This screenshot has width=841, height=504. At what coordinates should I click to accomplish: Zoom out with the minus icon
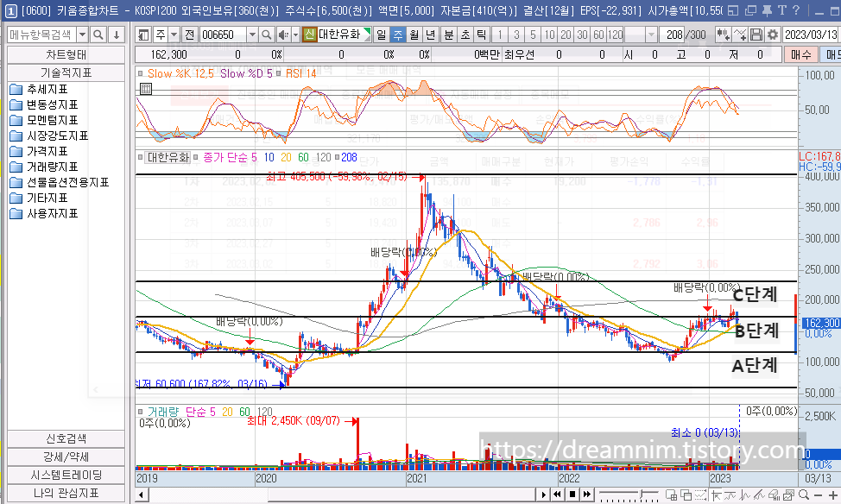point(818,495)
